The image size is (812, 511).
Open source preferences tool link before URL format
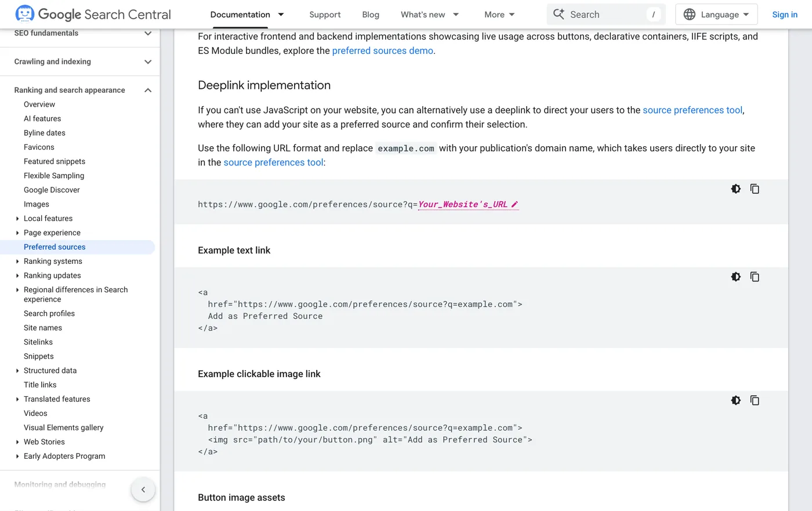coord(273,162)
